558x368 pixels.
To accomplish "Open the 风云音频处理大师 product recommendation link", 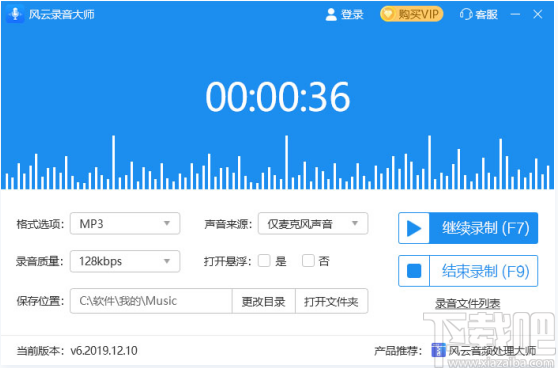I will (x=484, y=351).
